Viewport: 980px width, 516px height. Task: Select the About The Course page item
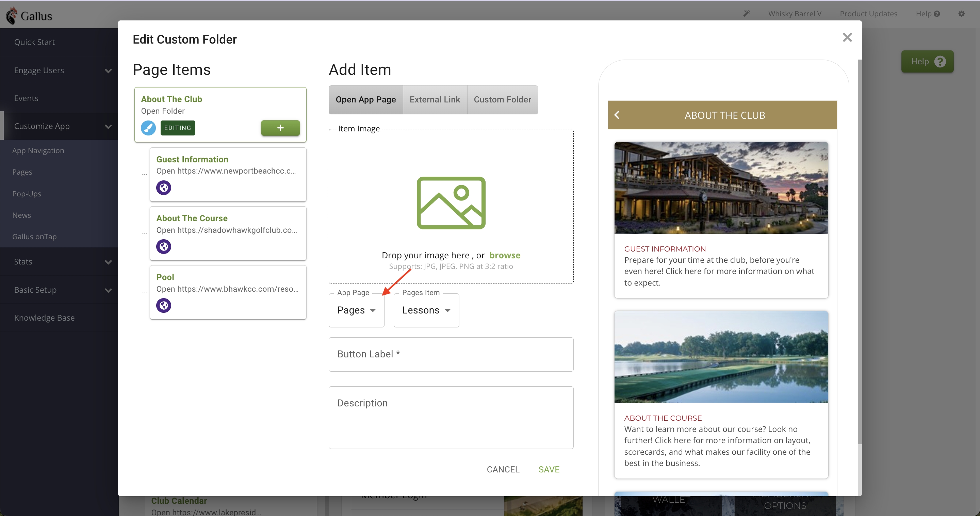pyautogui.click(x=228, y=233)
